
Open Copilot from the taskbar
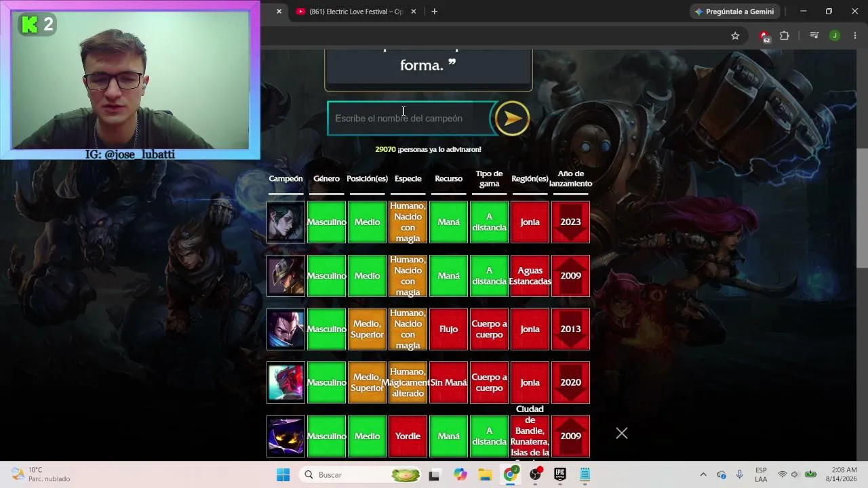(460, 474)
